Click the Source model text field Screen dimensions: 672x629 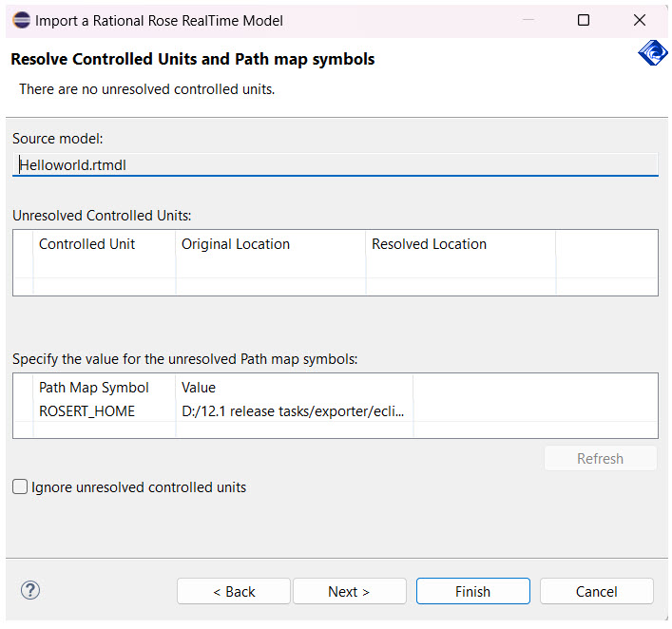[x=336, y=164]
